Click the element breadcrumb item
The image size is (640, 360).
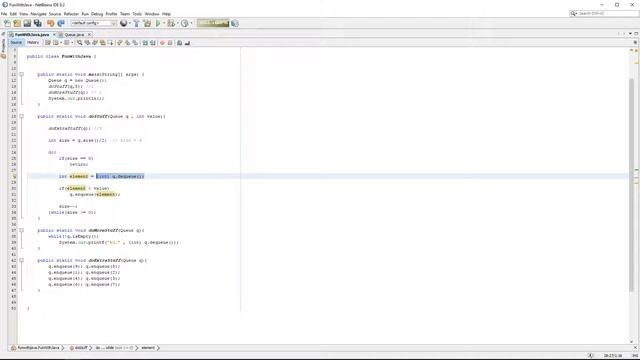148,348
